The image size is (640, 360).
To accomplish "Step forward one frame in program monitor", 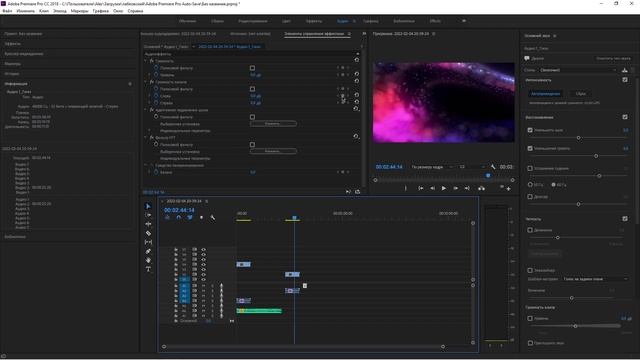I will click(x=456, y=188).
